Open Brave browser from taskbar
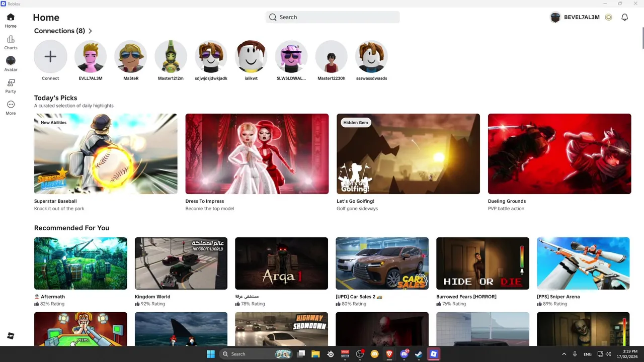This screenshot has width=644, height=362. pos(389,354)
